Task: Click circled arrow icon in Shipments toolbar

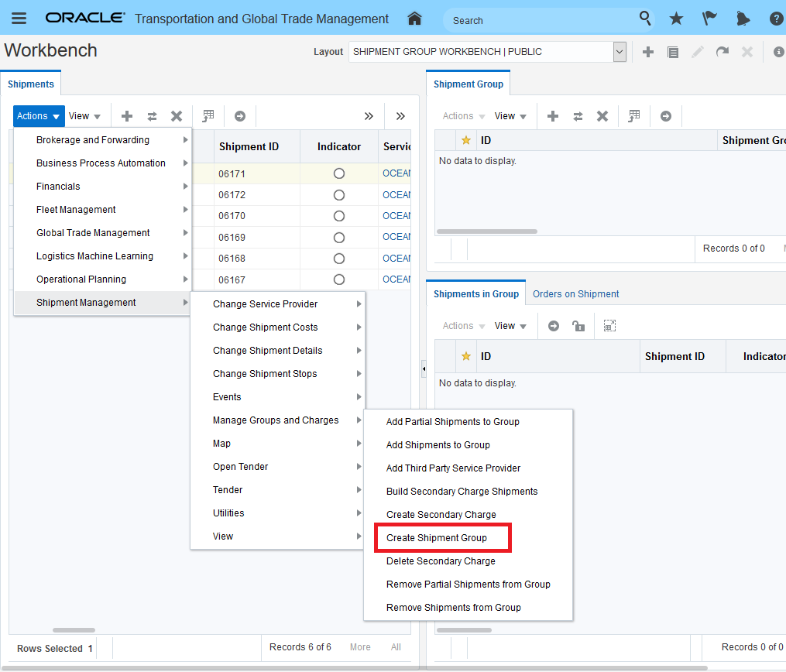Action: [240, 116]
